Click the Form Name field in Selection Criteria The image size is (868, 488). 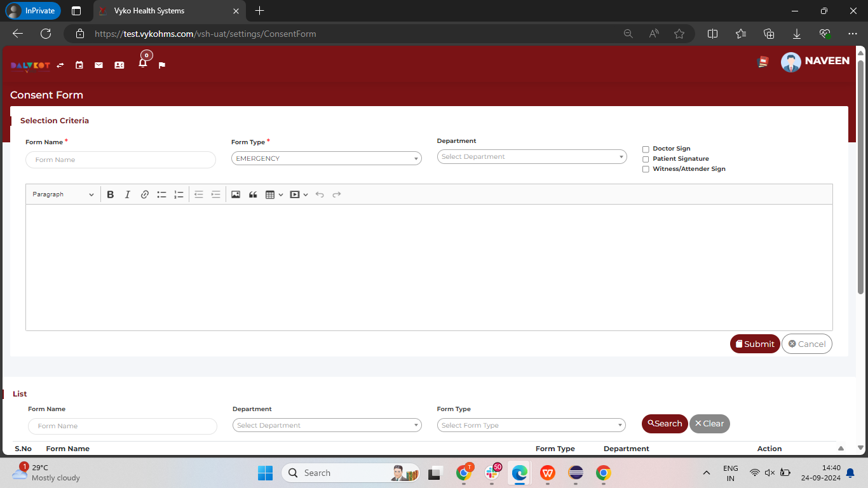[121, 160]
